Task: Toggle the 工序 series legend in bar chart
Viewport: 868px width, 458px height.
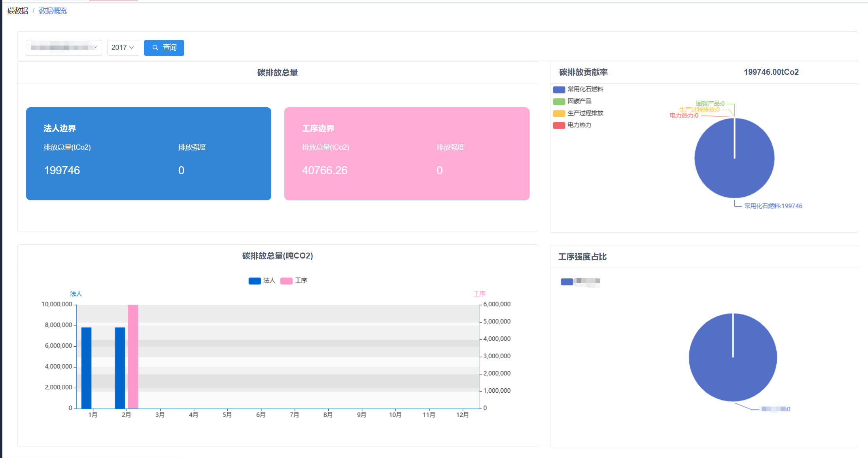Action: 293,281
